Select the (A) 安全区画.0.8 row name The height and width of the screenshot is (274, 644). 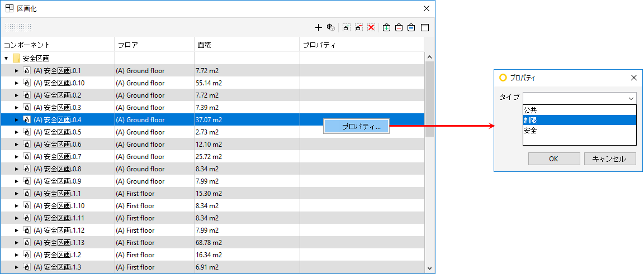(x=57, y=169)
